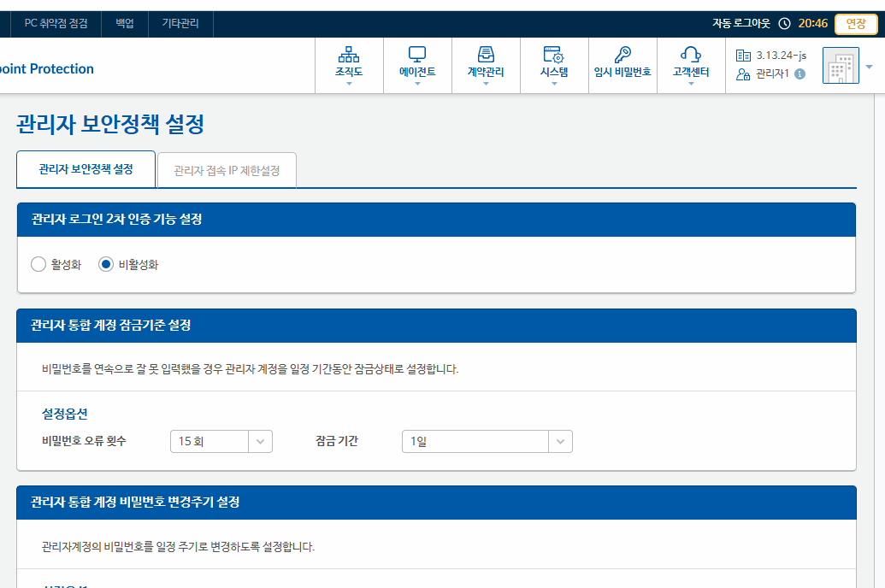Image resolution: width=885 pixels, height=588 pixels.
Task: Select the 비활성화 radio button
Action: 106,265
